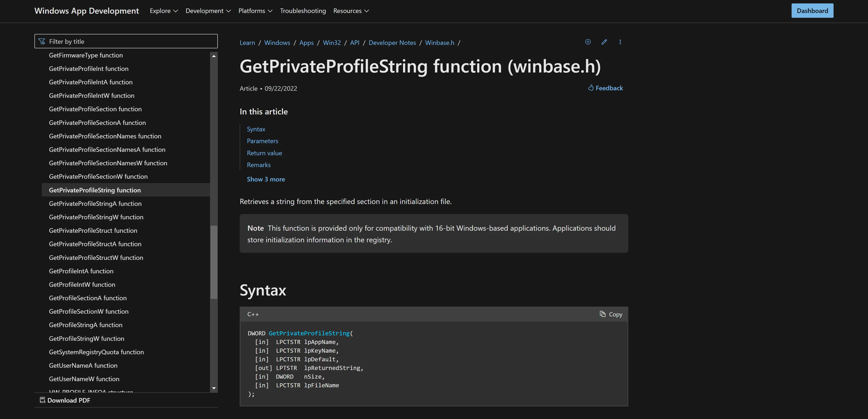Click the lpReturnedString parameter in code
Viewport: 868px width, 419px height.
point(332,368)
